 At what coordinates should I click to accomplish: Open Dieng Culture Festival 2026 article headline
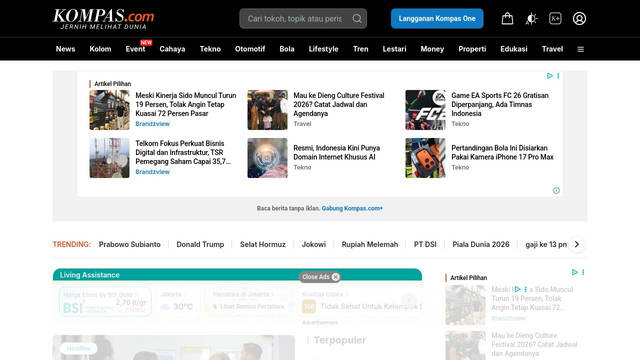pos(339,104)
